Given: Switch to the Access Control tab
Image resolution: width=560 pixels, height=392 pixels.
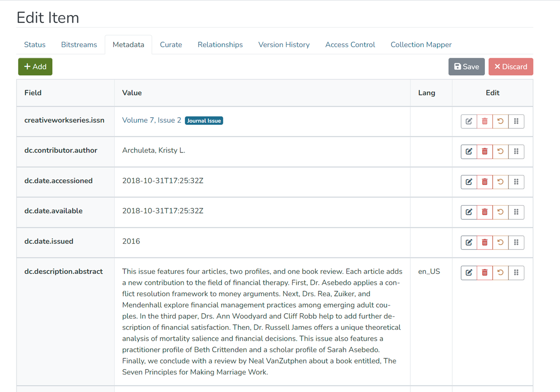Looking at the screenshot, I should 350,44.
